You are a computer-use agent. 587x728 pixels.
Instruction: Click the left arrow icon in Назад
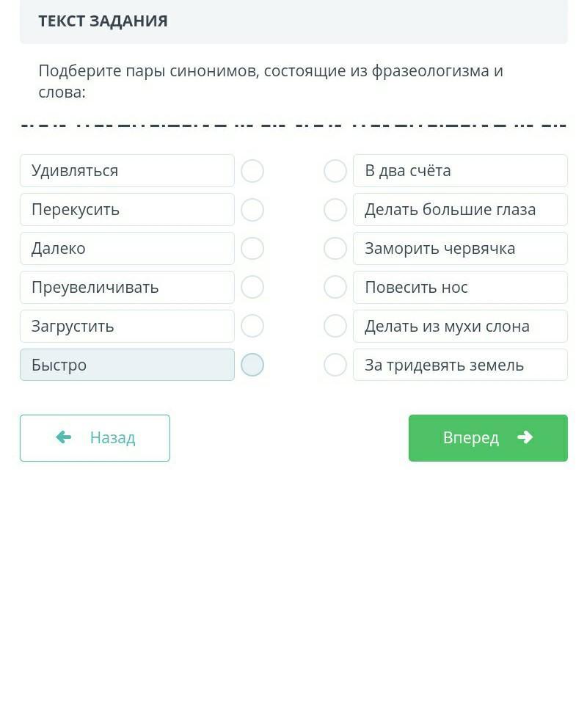point(64,437)
